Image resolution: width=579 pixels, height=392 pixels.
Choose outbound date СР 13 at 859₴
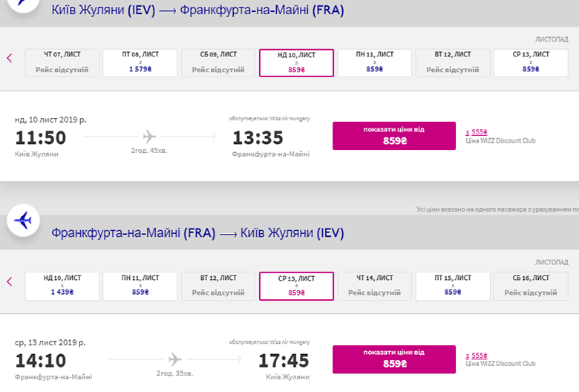pos(531,62)
